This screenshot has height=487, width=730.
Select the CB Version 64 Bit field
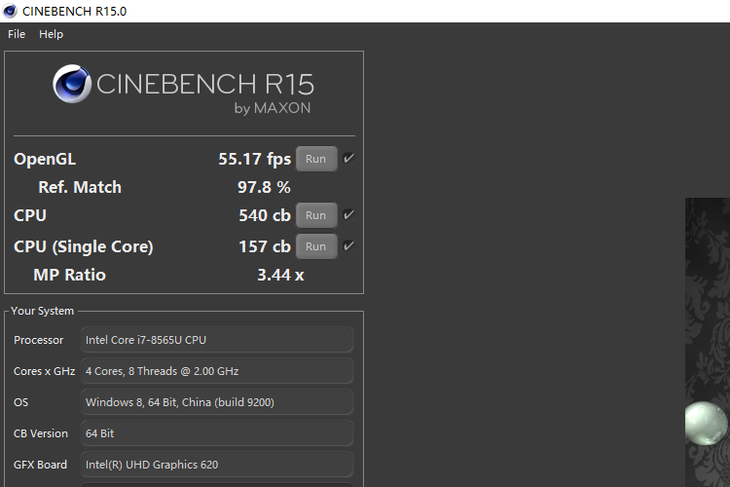click(217, 433)
